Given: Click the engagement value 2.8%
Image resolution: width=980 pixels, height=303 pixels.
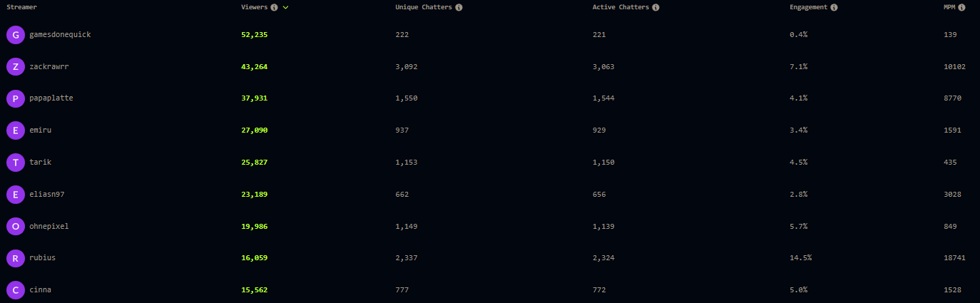Looking at the screenshot, I should (x=798, y=194).
